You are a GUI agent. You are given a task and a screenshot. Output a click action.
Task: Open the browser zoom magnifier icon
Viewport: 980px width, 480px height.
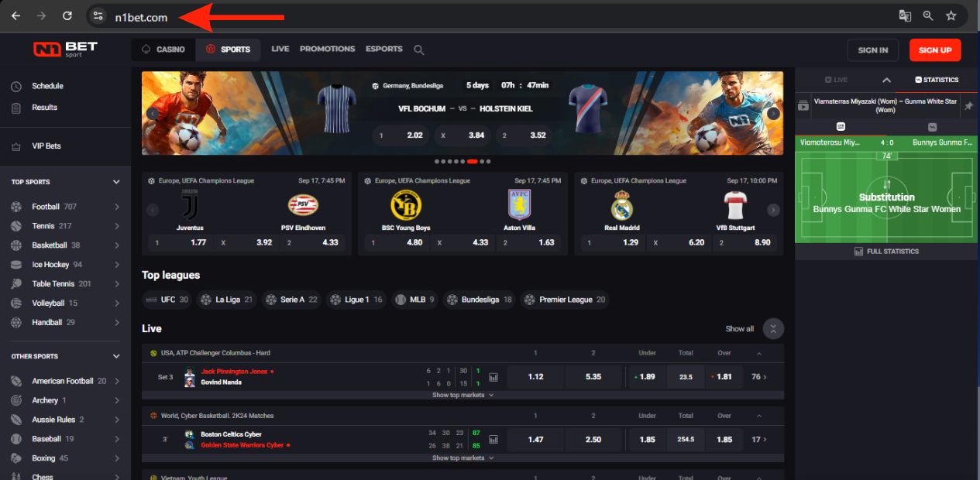click(x=928, y=15)
